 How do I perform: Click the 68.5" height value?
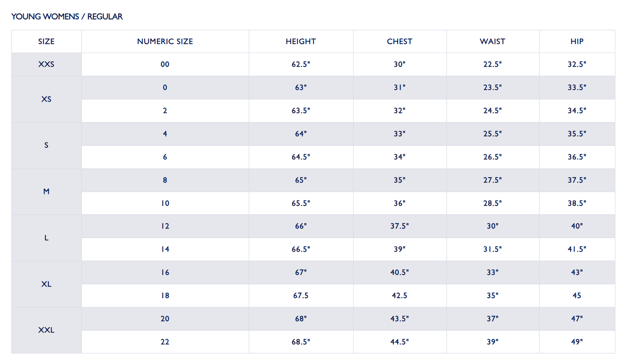point(301,342)
